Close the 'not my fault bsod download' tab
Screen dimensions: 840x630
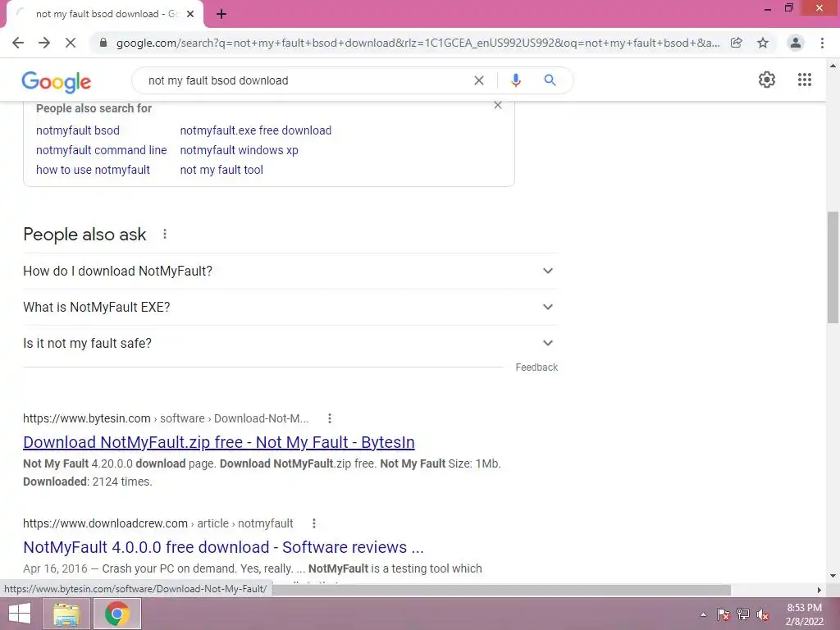point(190,14)
